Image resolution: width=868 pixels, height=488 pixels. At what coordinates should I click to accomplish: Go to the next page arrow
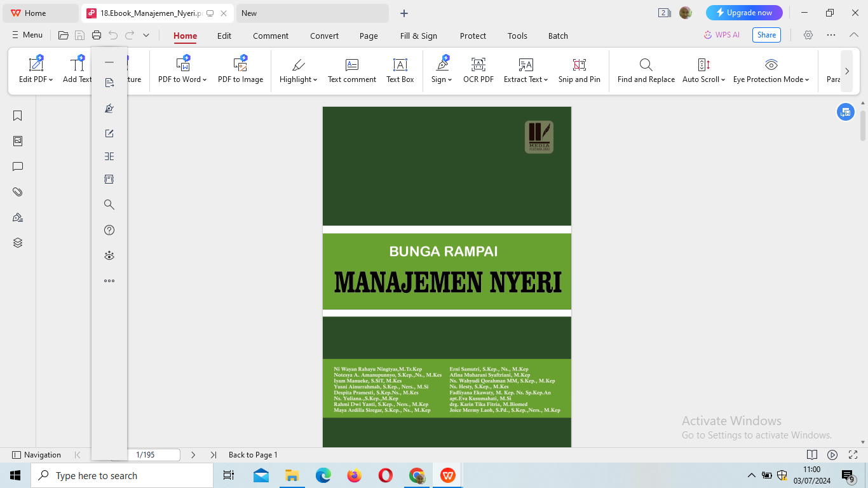click(193, 455)
